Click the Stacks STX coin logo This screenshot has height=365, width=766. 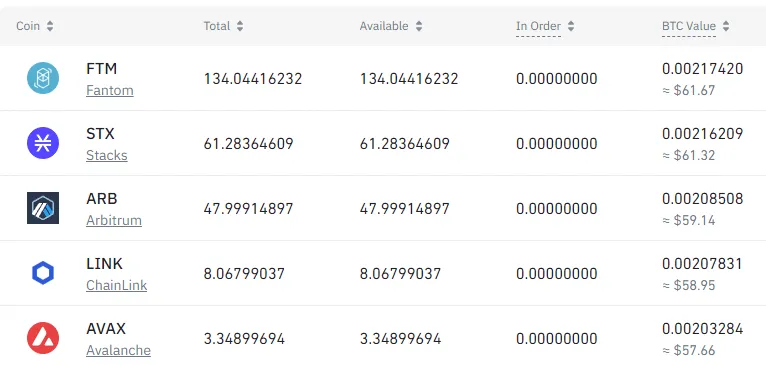pyautogui.click(x=43, y=143)
